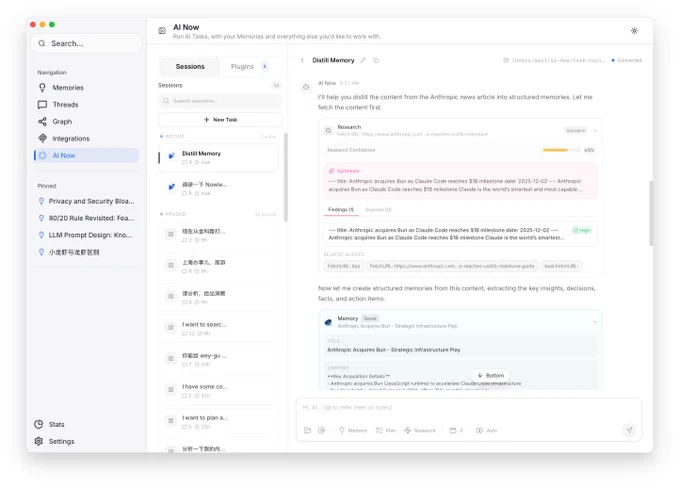Viewport: 680px width, 488px height.
Task: Jump to Bottom of the conversation
Action: pyautogui.click(x=490, y=375)
